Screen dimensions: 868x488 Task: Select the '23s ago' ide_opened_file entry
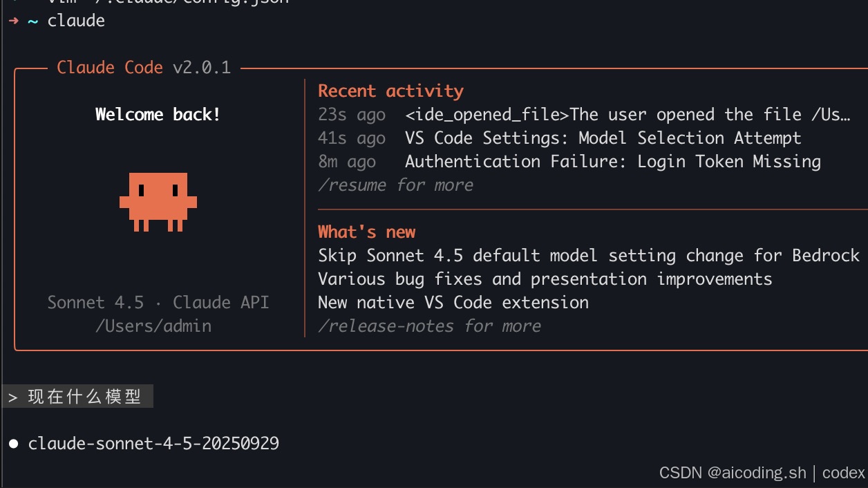(584, 115)
